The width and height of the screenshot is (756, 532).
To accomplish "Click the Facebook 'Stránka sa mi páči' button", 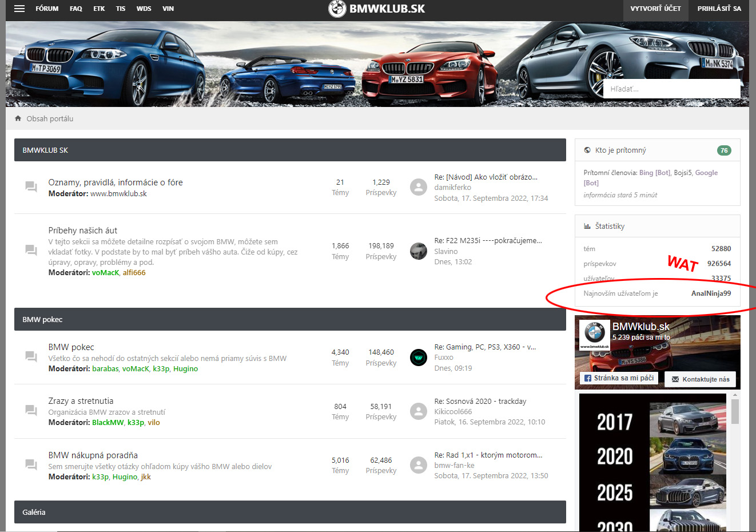I will [x=619, y=378].
